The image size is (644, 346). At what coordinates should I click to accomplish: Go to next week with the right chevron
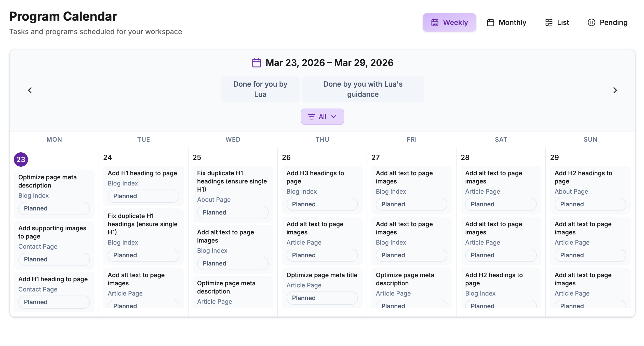point(615,90)
